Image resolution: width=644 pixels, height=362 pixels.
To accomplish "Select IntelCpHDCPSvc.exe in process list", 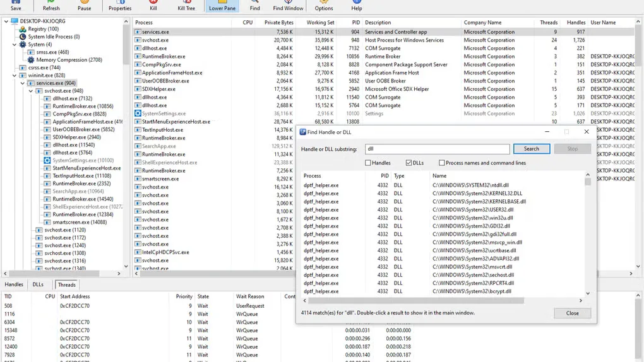I will pyautogui.click(x=165, y=252).
